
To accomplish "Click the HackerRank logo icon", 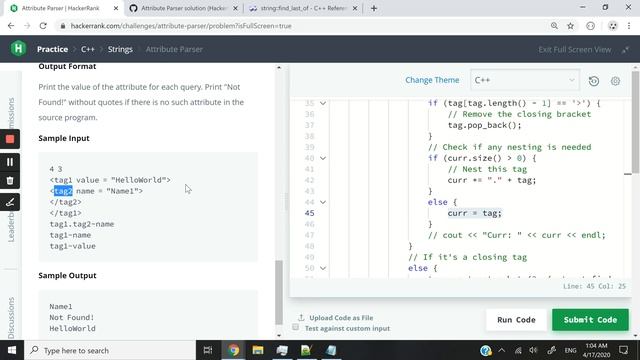I will 18,49.
